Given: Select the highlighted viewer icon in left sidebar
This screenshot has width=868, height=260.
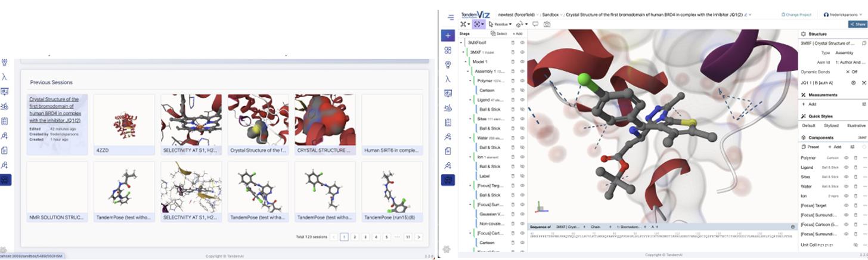Looking at the screenshot, I should [x=5, y=179].
